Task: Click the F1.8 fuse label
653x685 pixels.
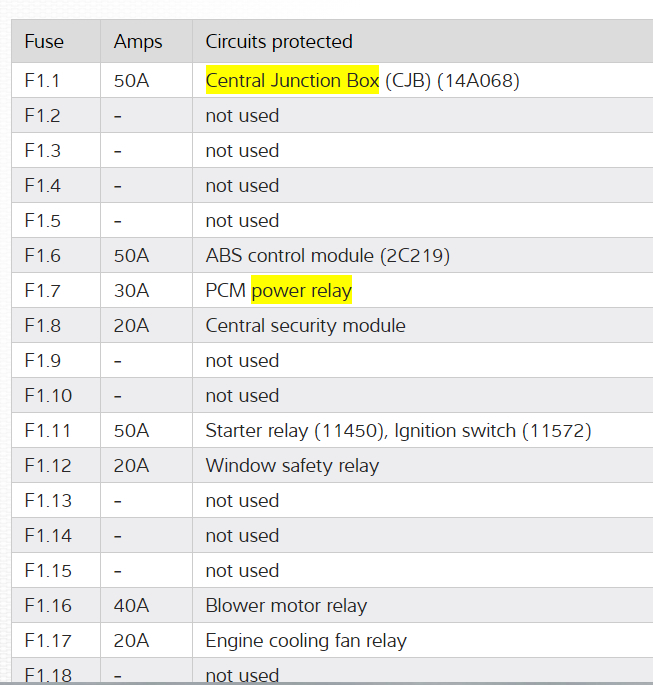Action: click(x=42, y=326)
